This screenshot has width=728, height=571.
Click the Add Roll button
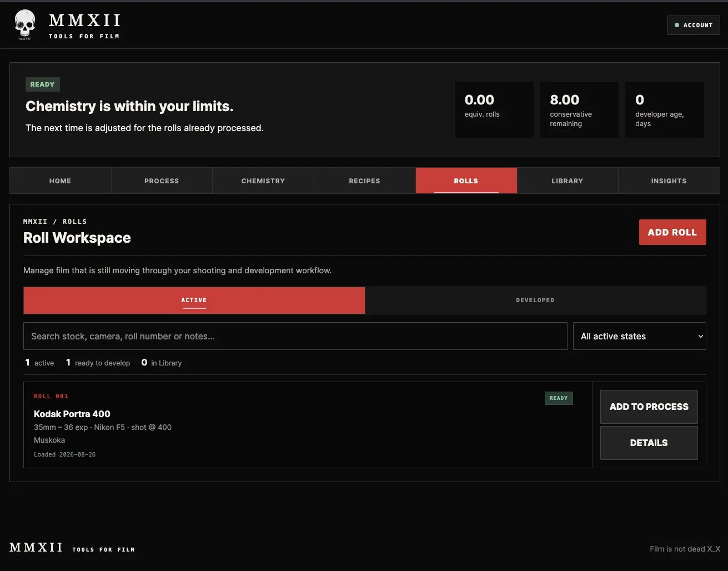pos(672,232)
